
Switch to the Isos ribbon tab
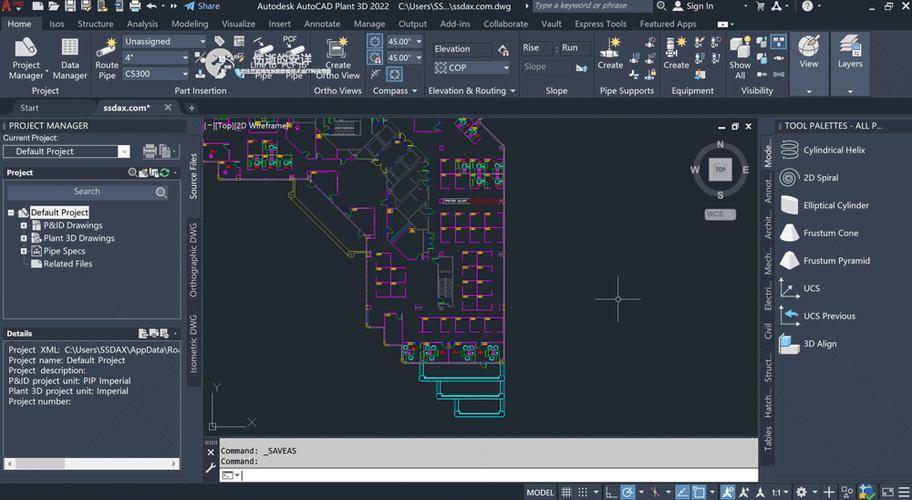point(56,23)
